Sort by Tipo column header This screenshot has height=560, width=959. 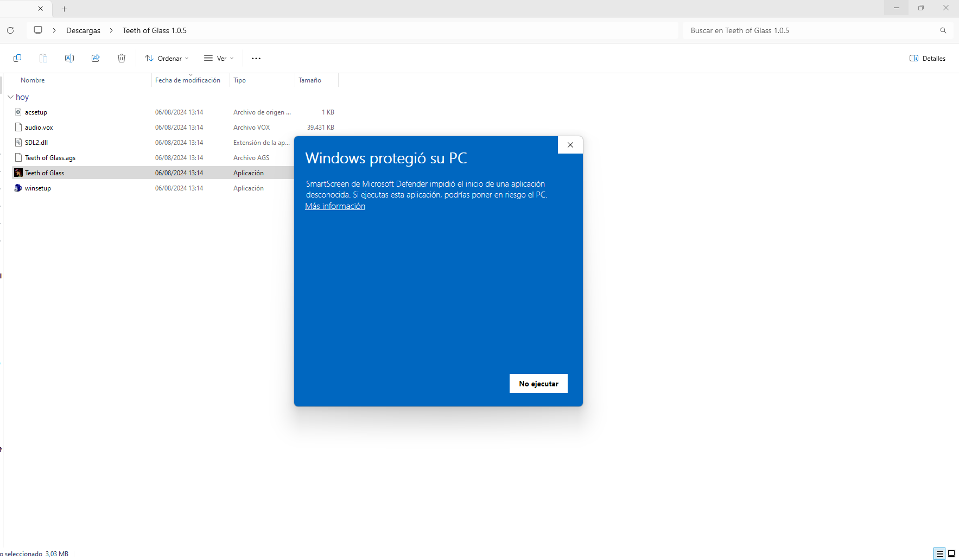click(239, 80)
